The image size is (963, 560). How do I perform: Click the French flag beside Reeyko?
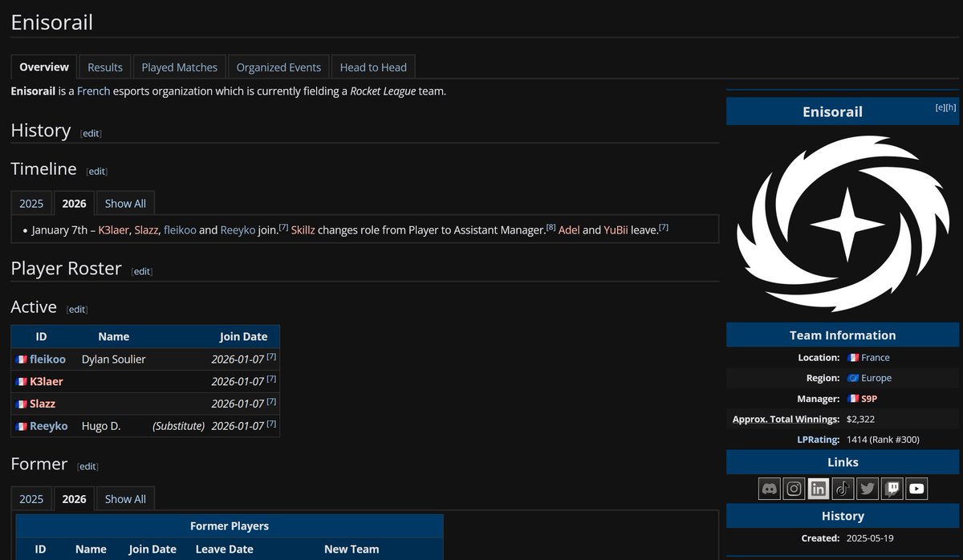pyautogui.click(x=21, y=426)
